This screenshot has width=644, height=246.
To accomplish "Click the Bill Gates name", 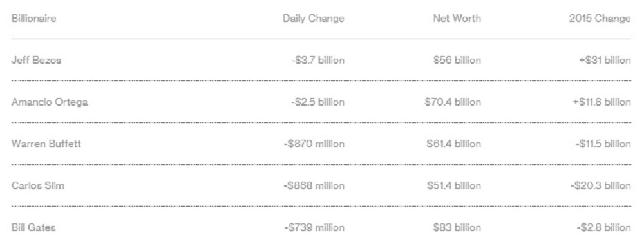I will tap(33, 227).
